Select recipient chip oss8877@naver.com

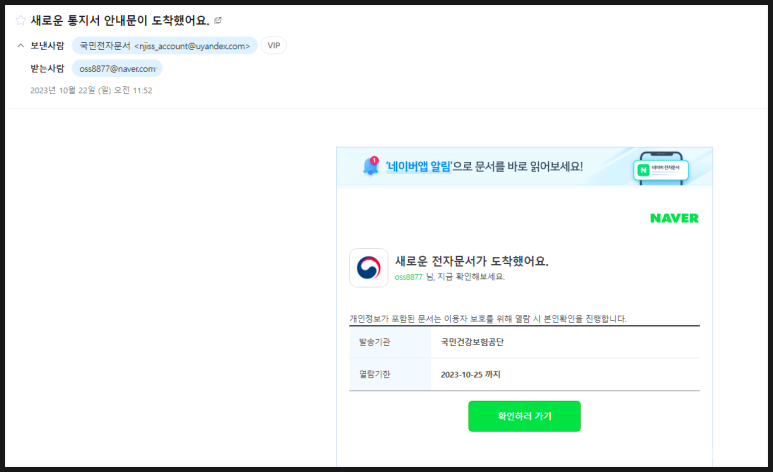point(117,69)
